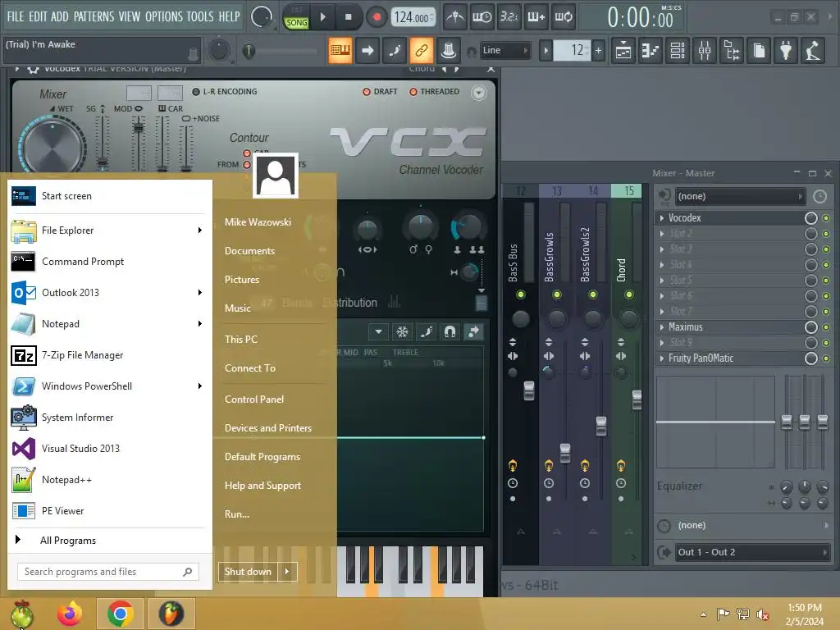
Task: Toggle the step editing footprint icon
Action: tap(395, 50)
